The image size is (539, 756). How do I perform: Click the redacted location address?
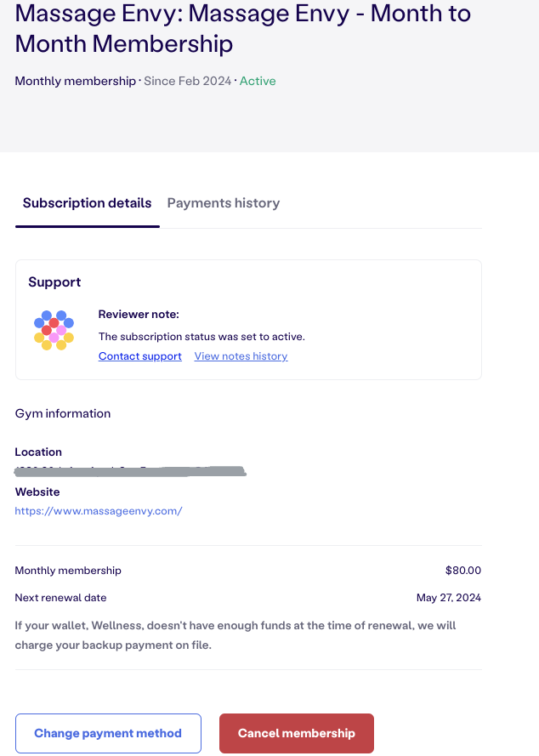pyautogui.click(x=131, y=471)
